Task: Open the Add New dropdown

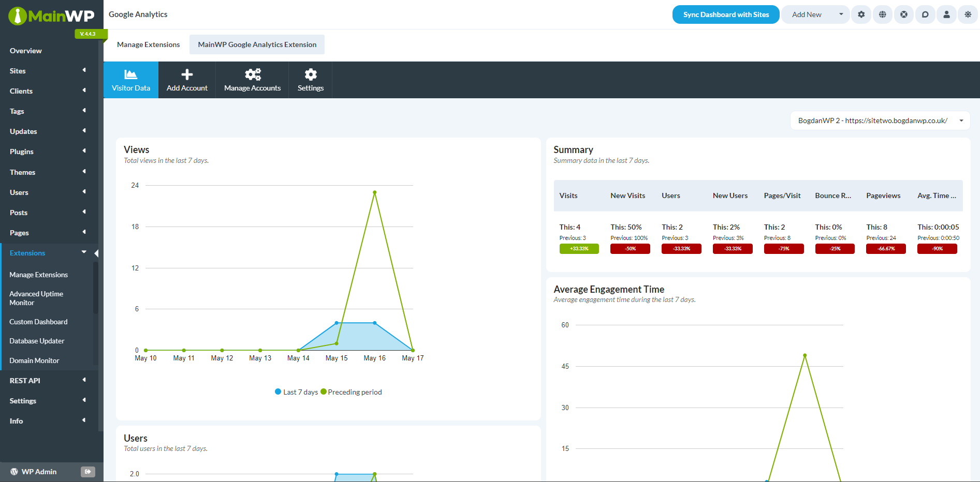Action: coord(815,14)
